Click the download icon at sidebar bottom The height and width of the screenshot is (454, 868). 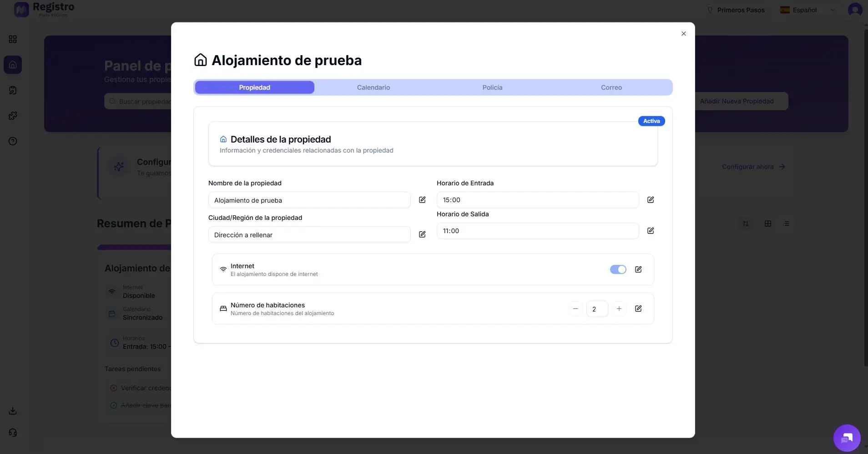click(12, 410)
